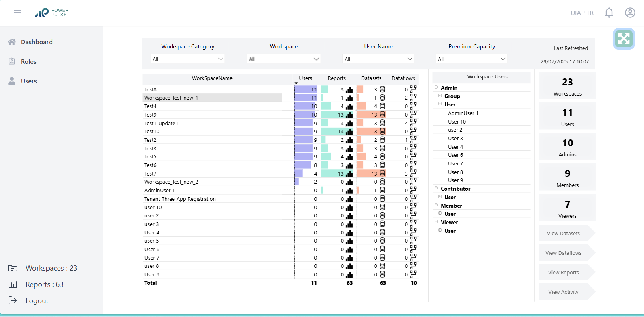Click the 23 Workspaces card
The width and height of the screenshot is (644, 317).
[x=567, y=86]
